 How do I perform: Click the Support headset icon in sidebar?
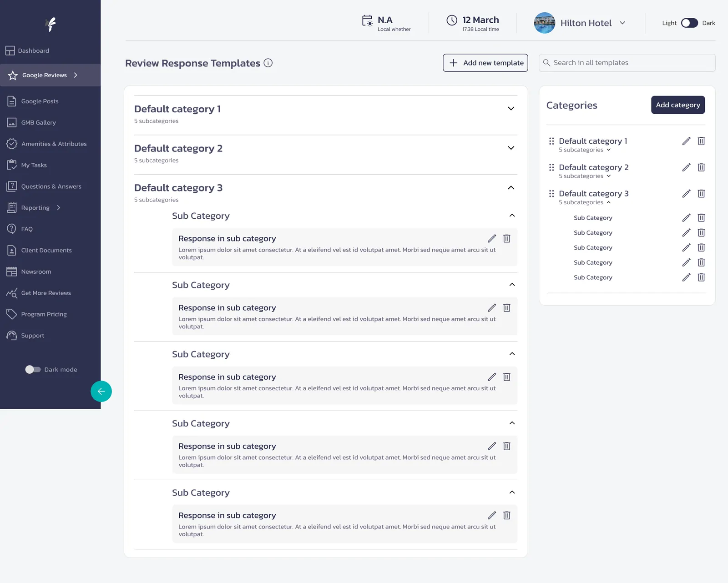pos(11,336)
